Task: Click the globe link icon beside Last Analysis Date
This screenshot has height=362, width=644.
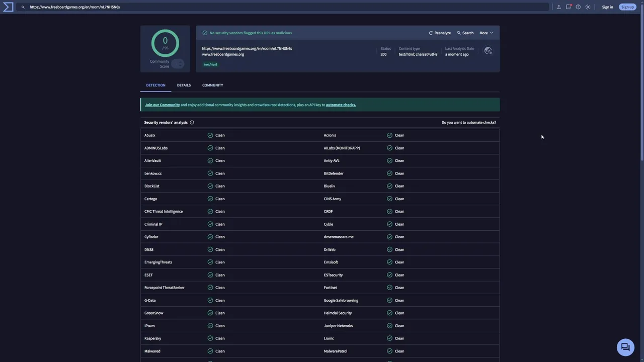Action: click(x=488, y=51)
